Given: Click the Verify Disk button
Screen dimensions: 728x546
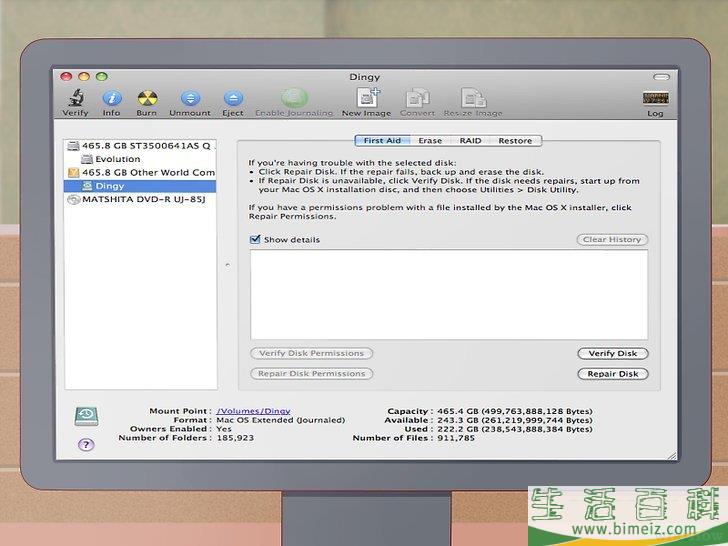Looking at the screenshot, I should [x=612, y=353].
